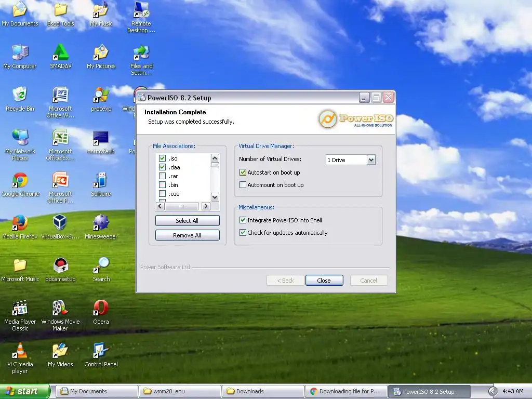Open the Windows start button
This screenshot has width=532, height=399.
[x=24, y=392]
